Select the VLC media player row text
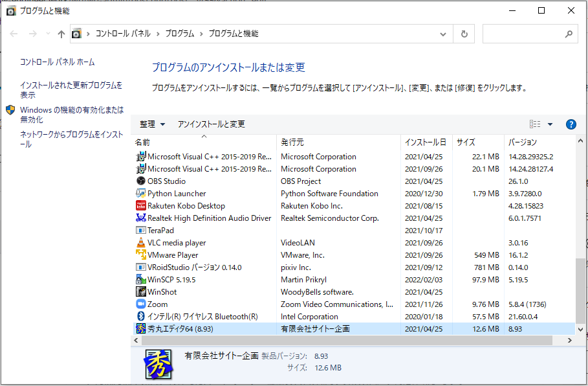 (x=177, y=243)
